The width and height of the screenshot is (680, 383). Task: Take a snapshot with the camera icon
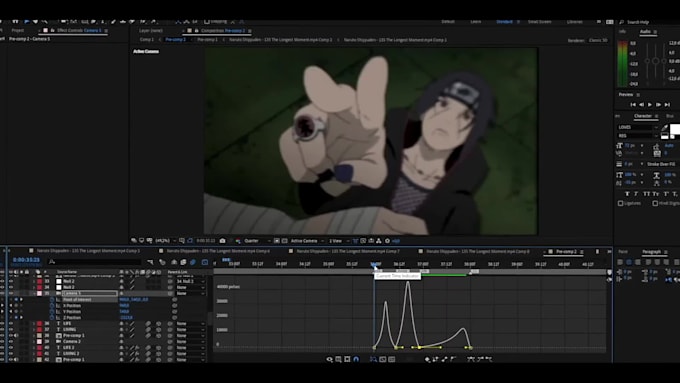point(222,241)
